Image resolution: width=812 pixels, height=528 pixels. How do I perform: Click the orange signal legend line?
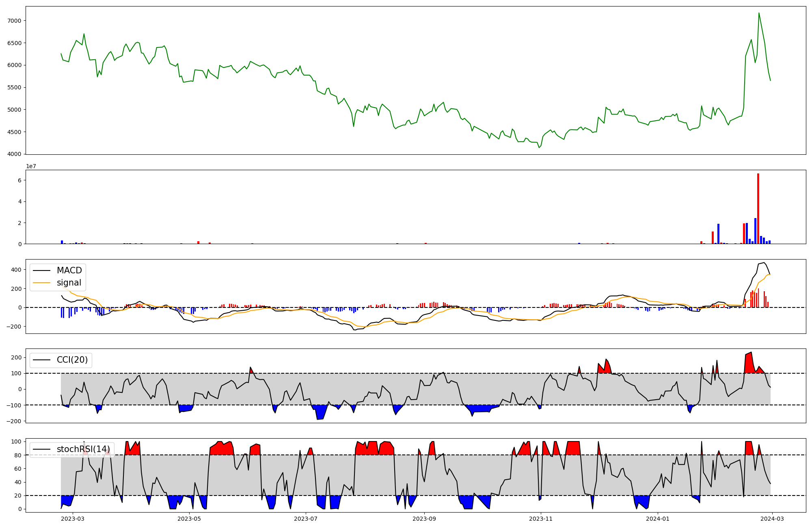41,283
